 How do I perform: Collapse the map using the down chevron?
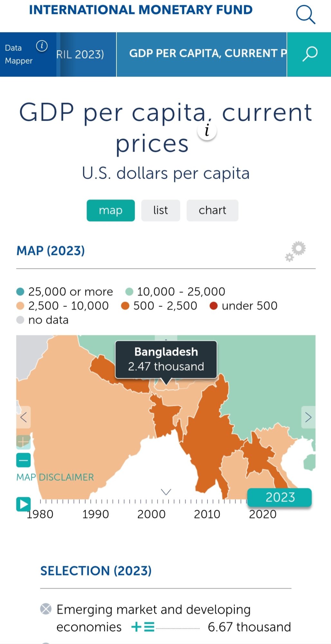[166, 492]
